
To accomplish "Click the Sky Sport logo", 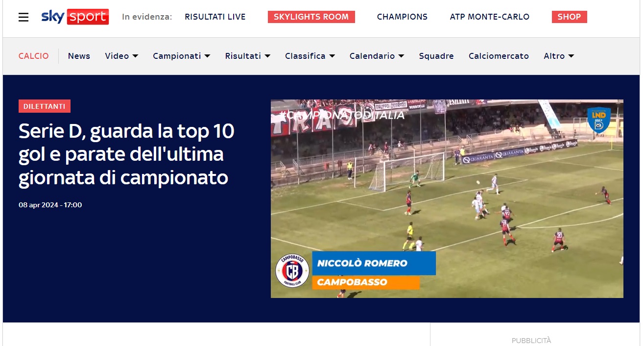I will tap(75, 17).
